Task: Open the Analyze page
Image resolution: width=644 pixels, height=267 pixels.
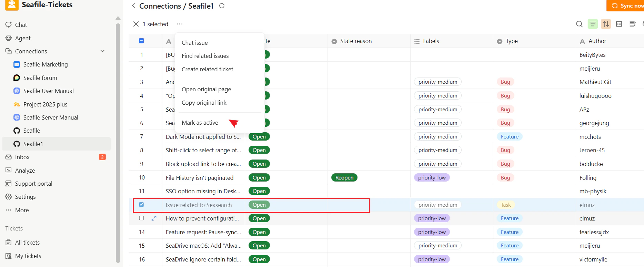Action: [x=25, y=171]
